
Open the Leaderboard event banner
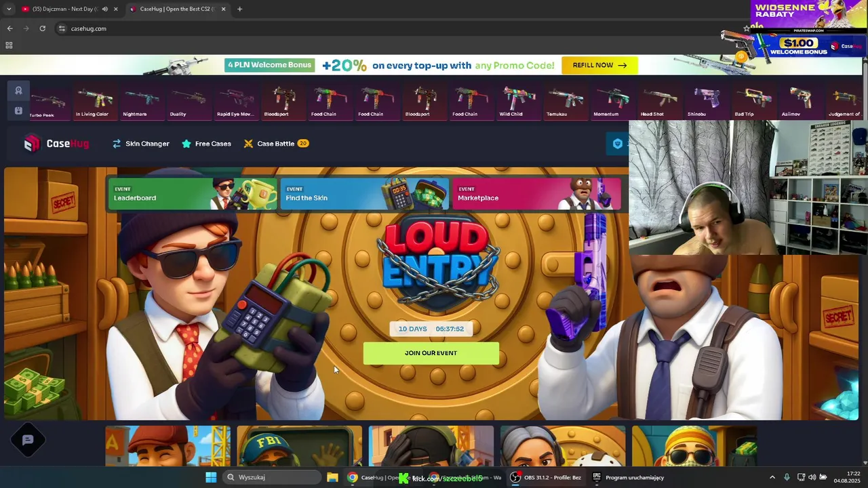193,194
